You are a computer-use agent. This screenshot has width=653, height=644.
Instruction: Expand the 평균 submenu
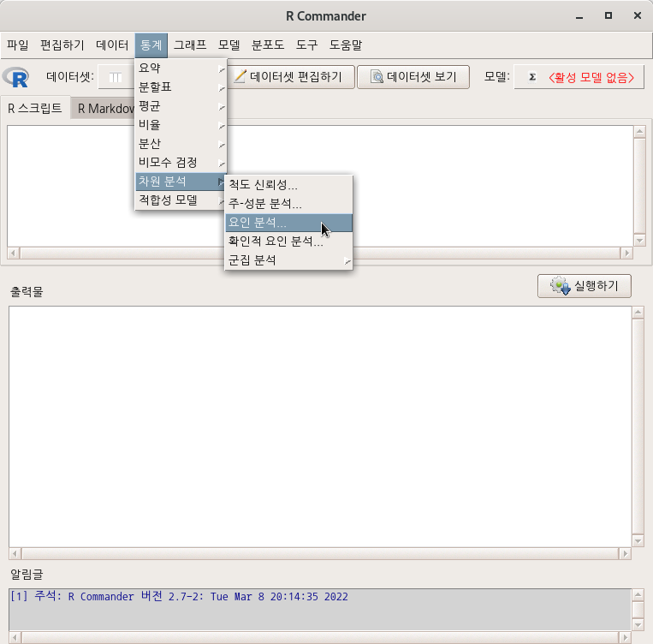181,106
